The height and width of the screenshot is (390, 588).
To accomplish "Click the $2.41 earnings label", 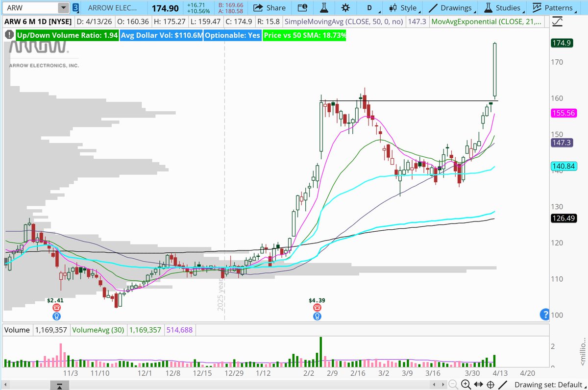I will click(x=55, y=299).
